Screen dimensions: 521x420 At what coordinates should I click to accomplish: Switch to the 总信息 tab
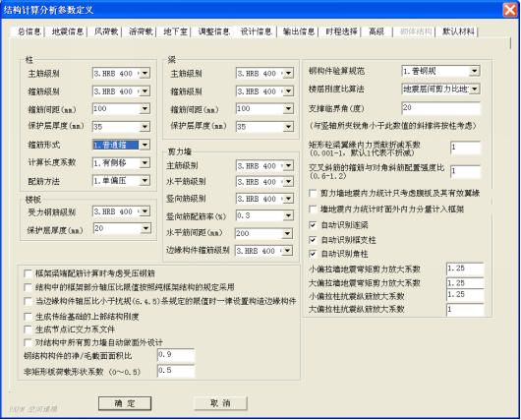click(x=29, y=31)
